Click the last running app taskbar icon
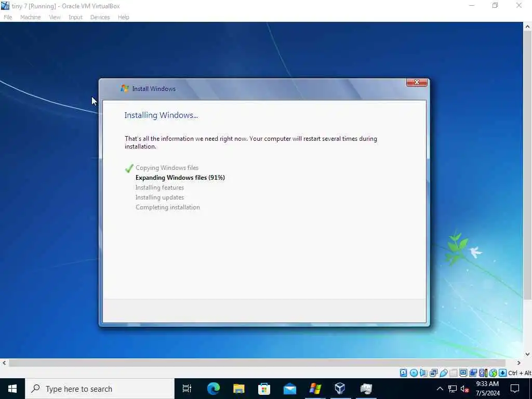Viewport: 532px width, 399px height. coord(366,389)
